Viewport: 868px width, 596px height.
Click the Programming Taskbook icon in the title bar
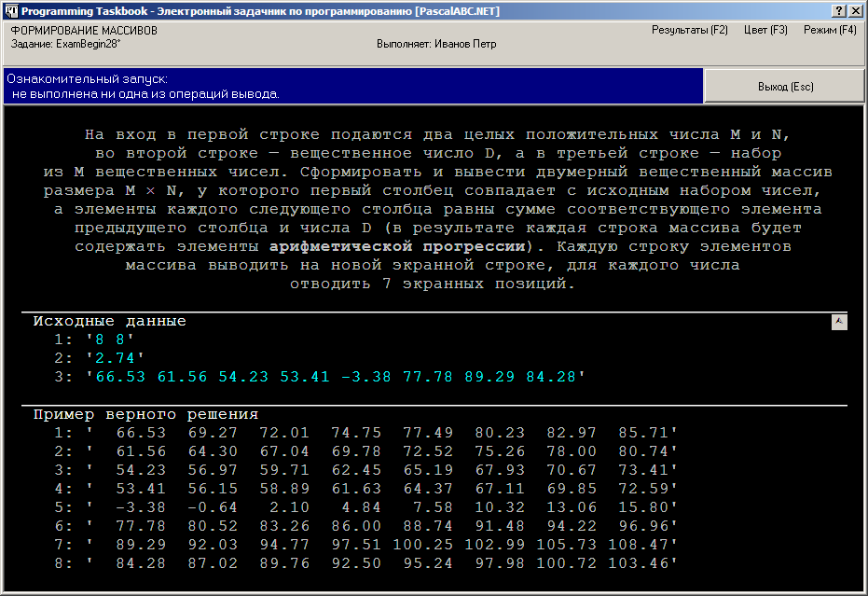(11, 11)
